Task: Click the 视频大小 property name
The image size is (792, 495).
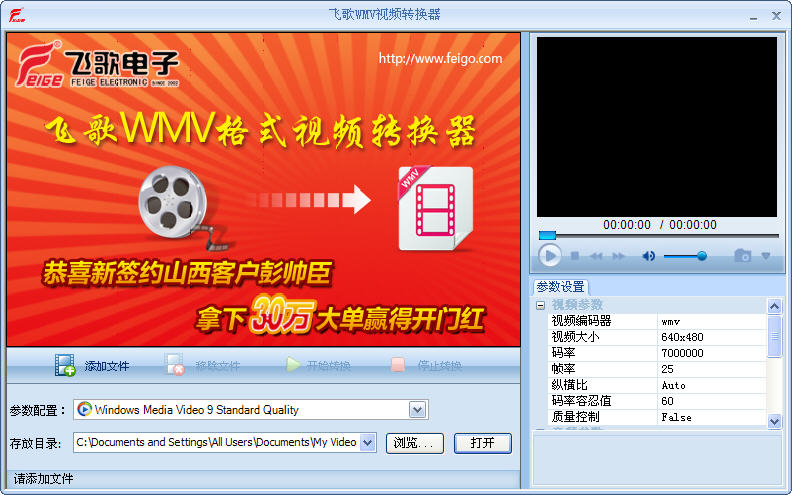Action: pyautogui.click(x=575, y=337)
